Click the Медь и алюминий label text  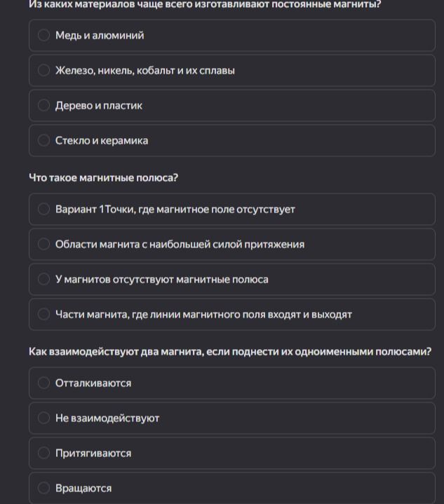(x=100, y=35)
